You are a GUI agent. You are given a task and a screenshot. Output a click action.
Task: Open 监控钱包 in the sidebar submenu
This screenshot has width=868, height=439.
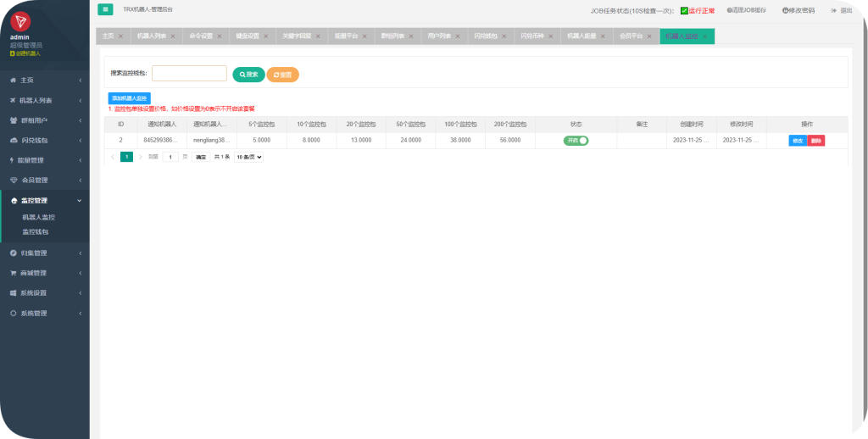click(x=36, y=232)
